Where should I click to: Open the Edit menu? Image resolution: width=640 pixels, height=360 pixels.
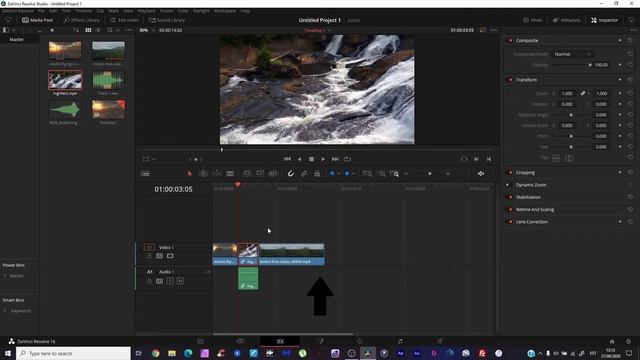[53, 11]
